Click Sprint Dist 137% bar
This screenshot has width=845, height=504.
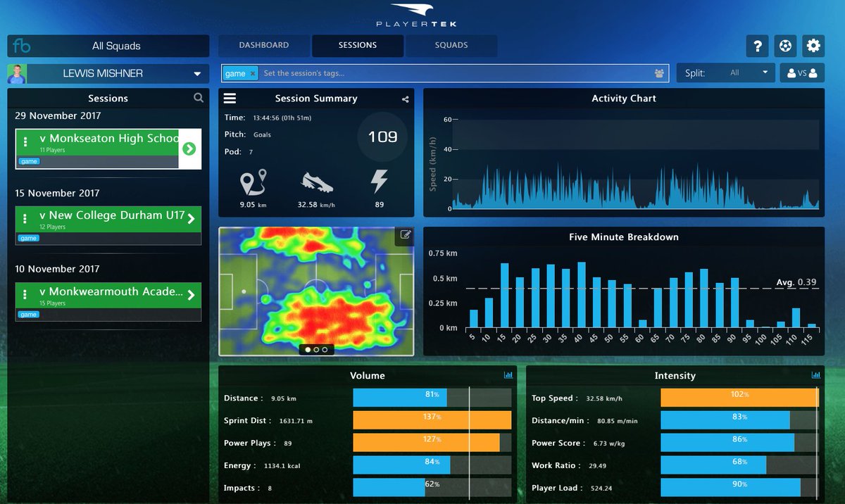[x=432, y=420]
